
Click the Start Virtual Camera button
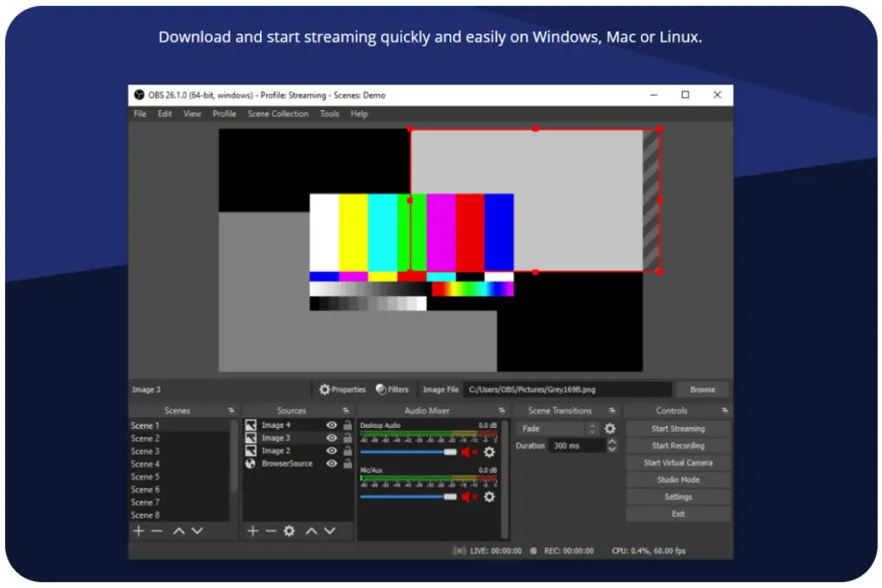pos(678,463)
